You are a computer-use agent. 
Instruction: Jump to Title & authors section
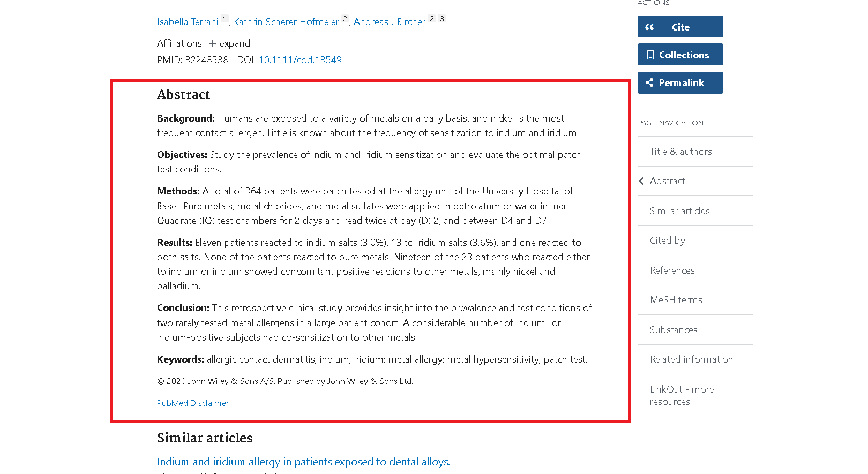pos(680,152)
